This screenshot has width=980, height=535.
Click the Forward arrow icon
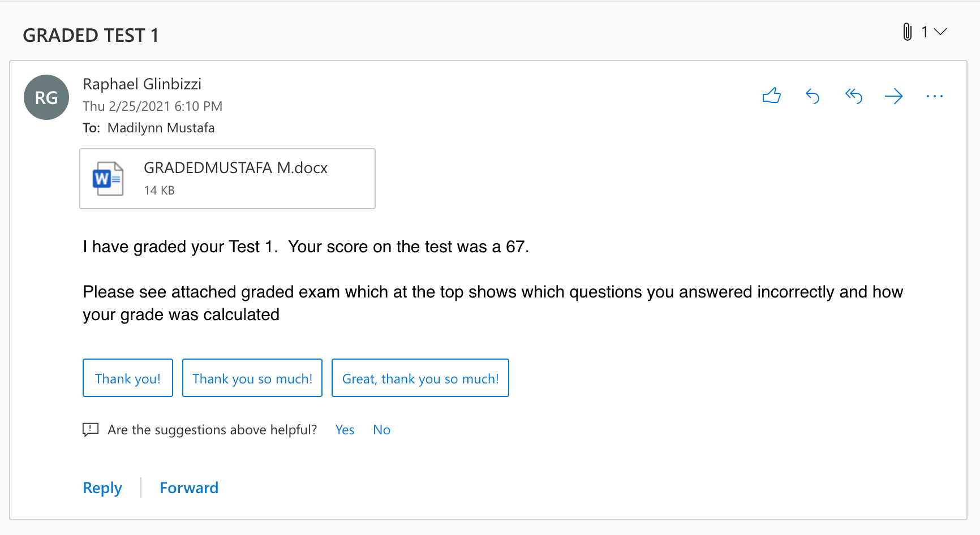[894, 96]
